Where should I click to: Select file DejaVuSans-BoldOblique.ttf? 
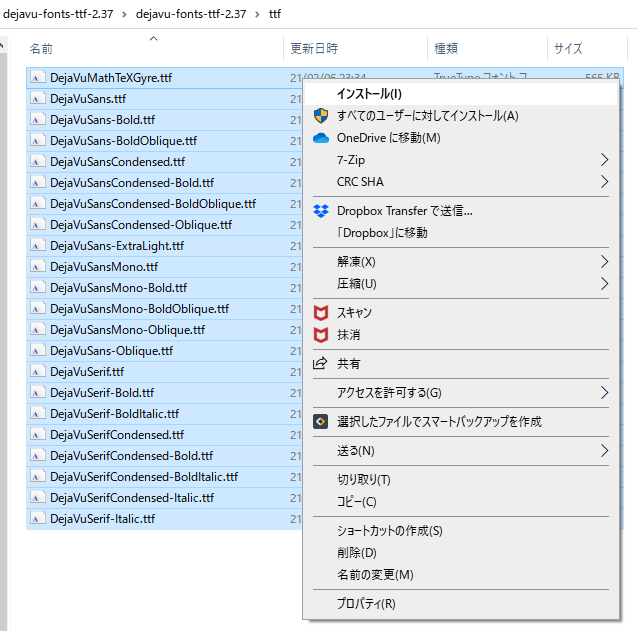click(123, 141)
